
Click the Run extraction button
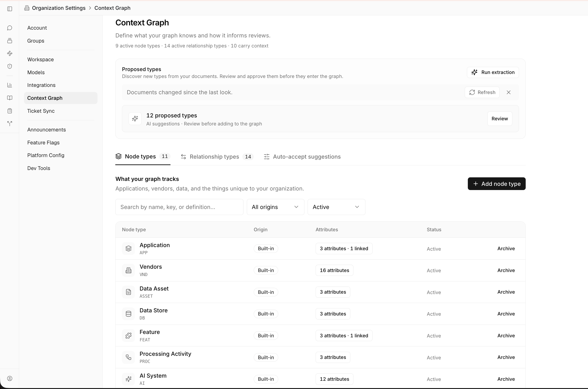(x=493, y=72)
